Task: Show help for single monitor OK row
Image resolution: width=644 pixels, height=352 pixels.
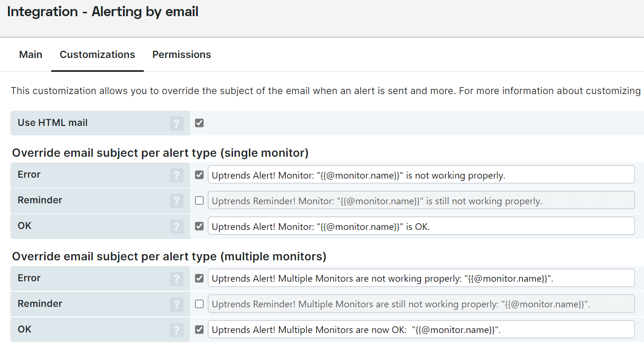Action: tap(177, 227)
